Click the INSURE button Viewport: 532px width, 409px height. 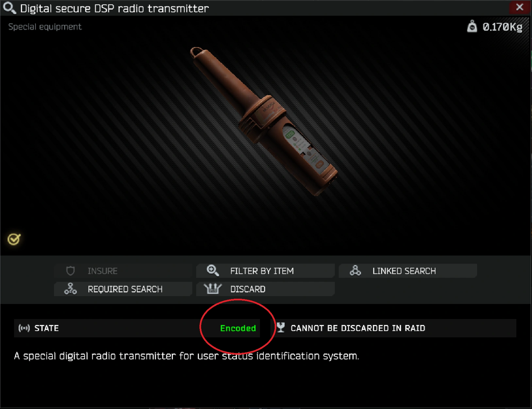pos(123,271)
